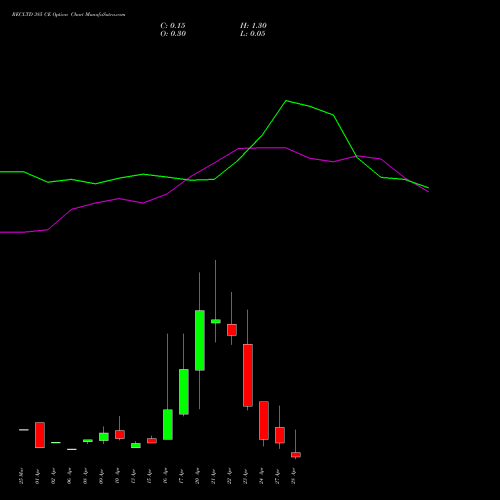This screenshot has width=500, height=500.
Task: Click the 28 Apr date label
Action: pyautogui.click(x=293, y=476)
